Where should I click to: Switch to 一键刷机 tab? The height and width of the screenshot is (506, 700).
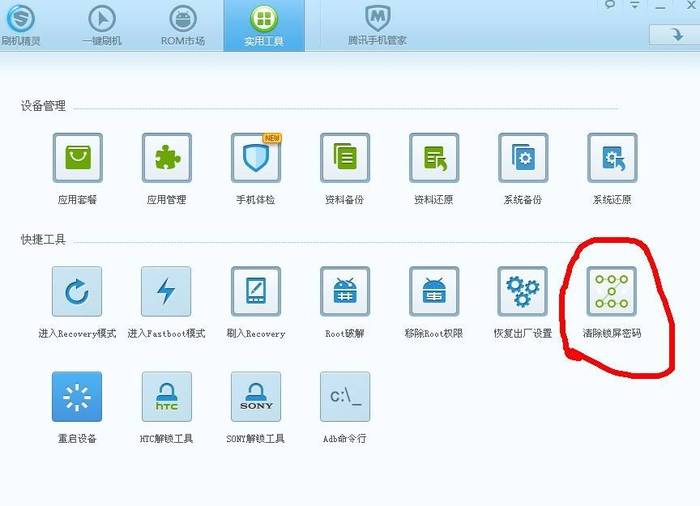[x=102, y=25]
